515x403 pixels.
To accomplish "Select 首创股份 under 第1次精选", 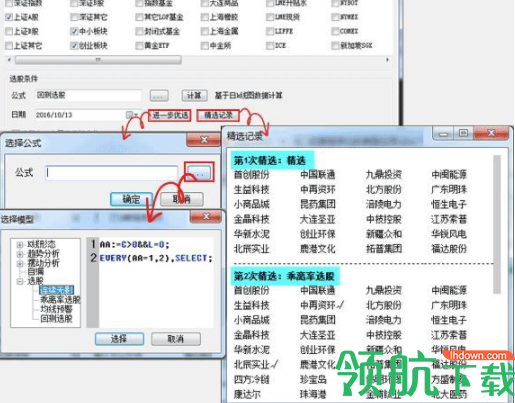I will 251,174.
